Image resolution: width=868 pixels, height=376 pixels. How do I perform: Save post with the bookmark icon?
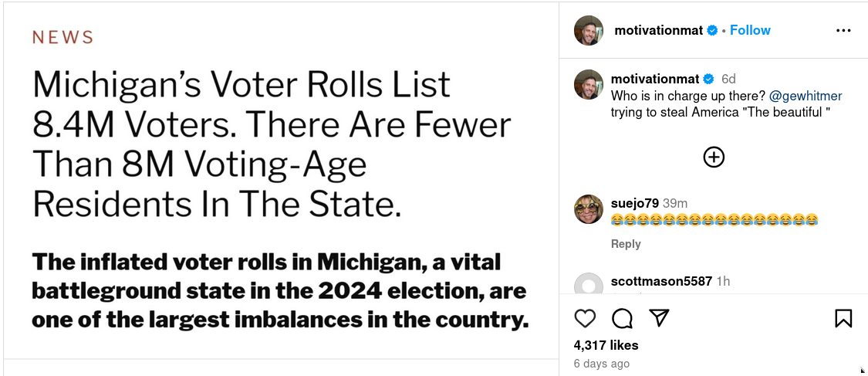(x=843, y=318)
